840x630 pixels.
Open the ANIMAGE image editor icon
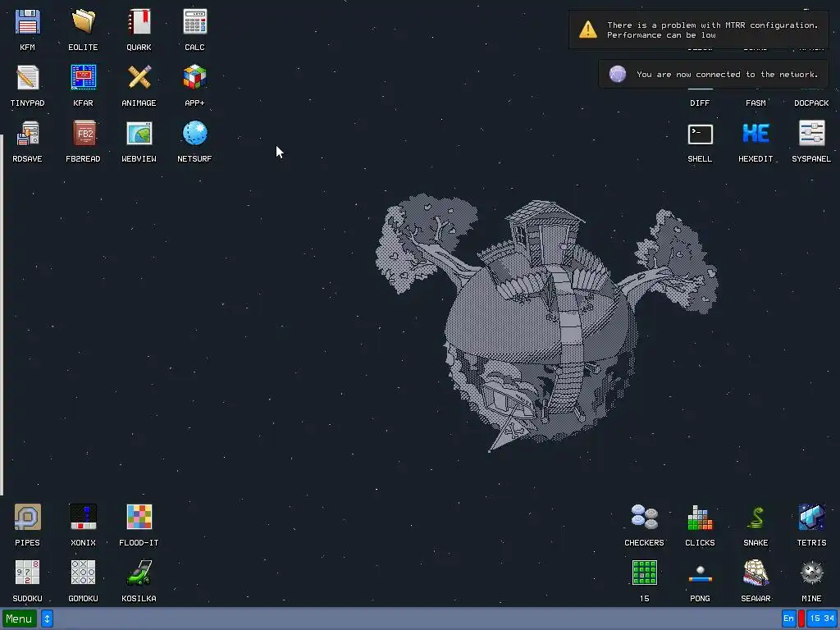click(x=139, y=78)
